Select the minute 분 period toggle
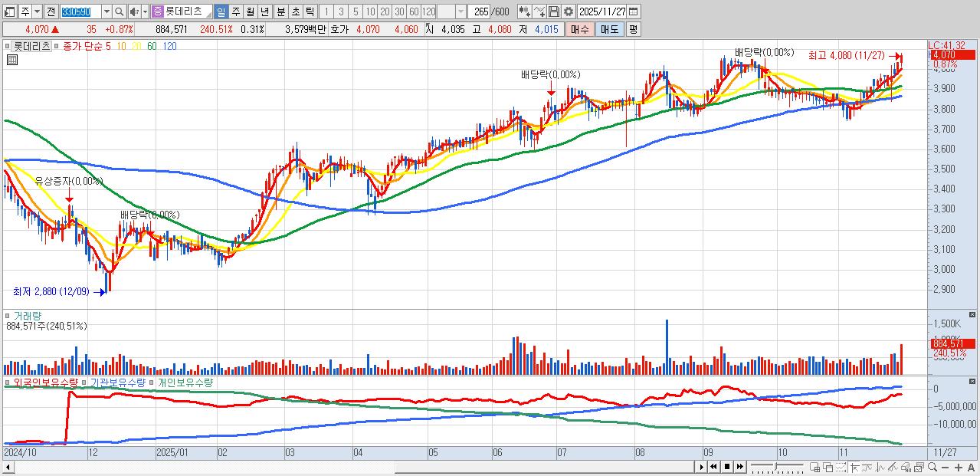This screenshot has height=476, width=980. (x=280, y=11)
